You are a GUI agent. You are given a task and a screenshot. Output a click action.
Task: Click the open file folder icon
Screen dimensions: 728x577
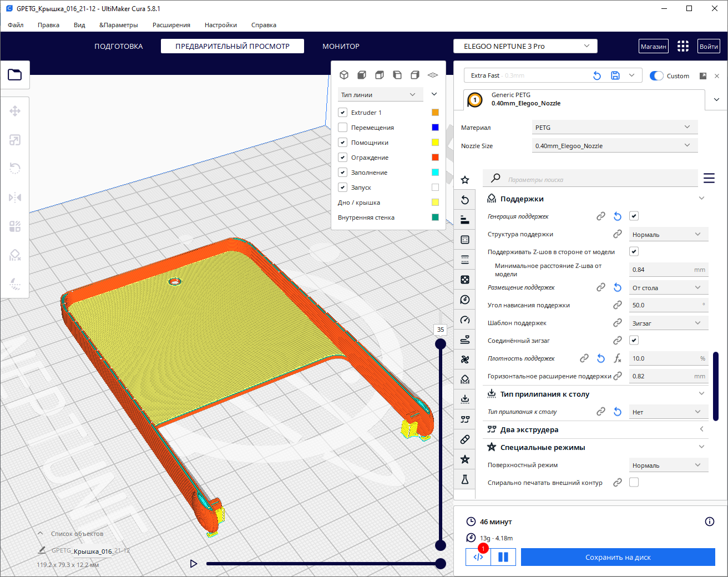pyautogui.click(x=15, y=74)
